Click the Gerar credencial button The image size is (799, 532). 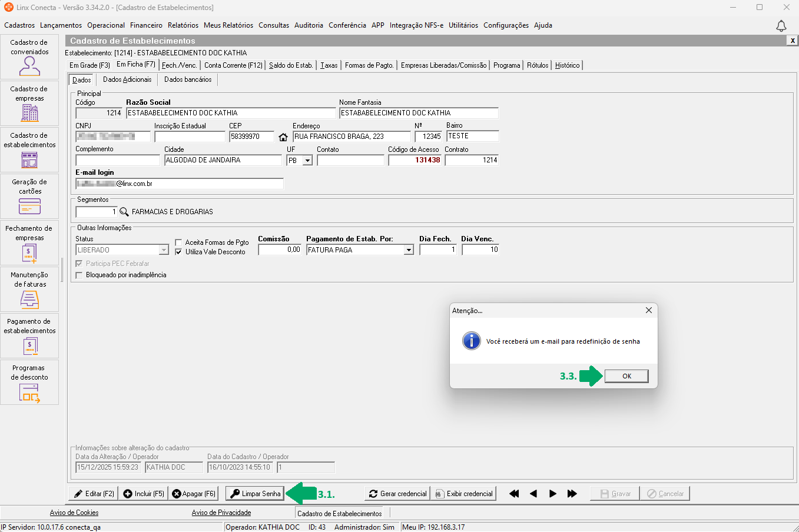click(x=397, y=494)
